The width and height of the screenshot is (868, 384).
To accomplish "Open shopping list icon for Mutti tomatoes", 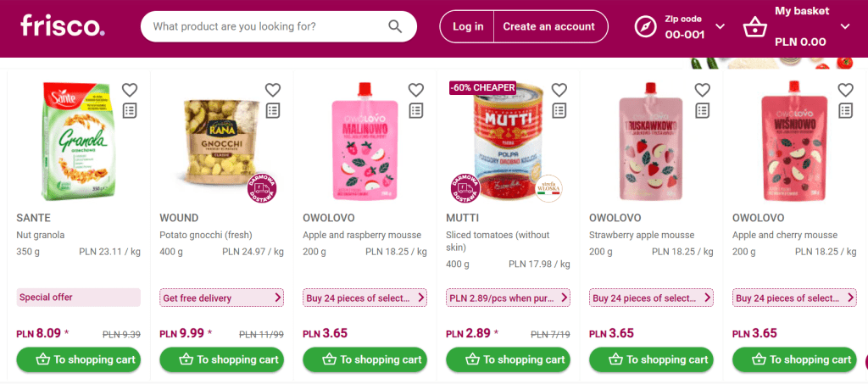I will click(x=559, y=110).
